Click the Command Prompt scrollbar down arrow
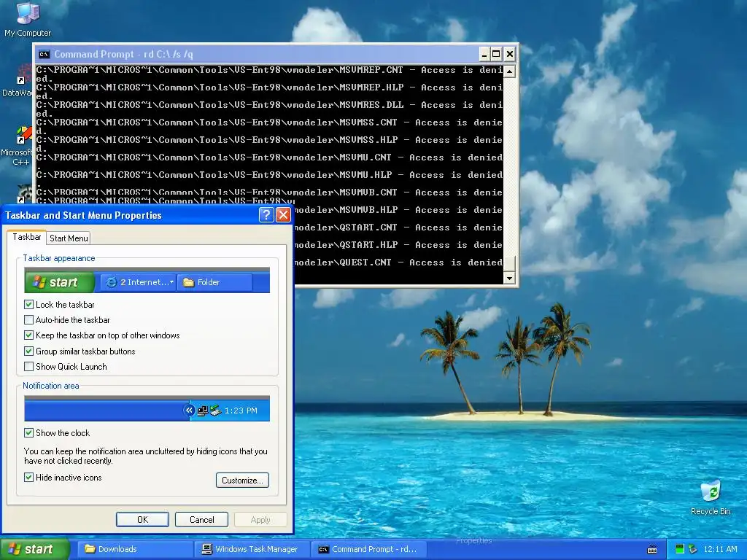The height and width of the screenshot is (560, 747). tap(509, 278)
